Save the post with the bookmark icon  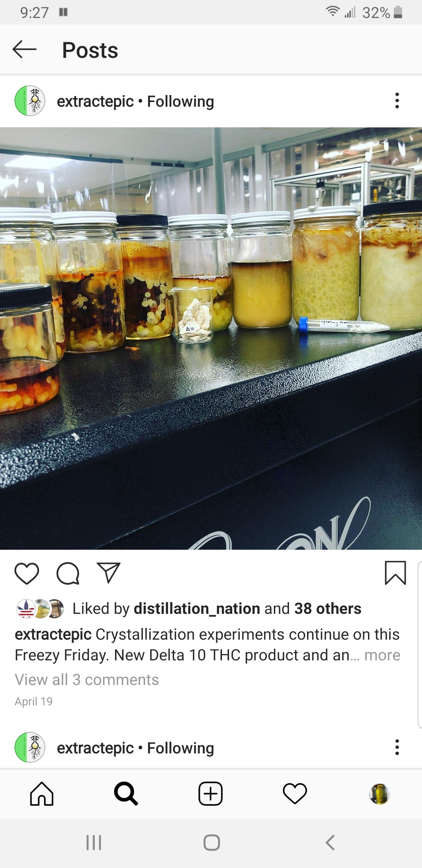pyautogui.click(x=395, y=573)
